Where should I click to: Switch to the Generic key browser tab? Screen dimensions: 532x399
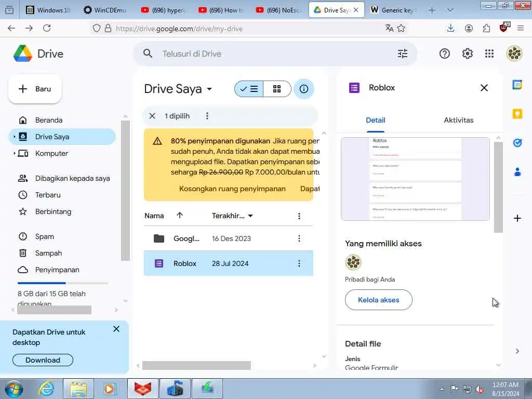click(x=394, y=10)
